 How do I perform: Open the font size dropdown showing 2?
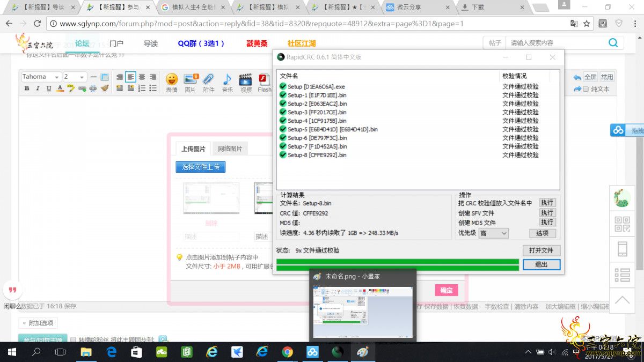pyautogui.click(x=75, y=77)
